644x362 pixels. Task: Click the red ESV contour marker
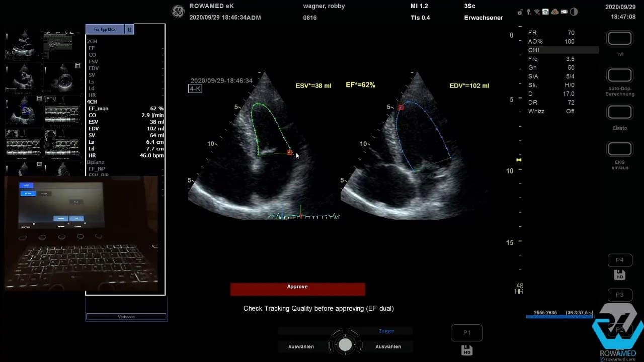[x=290, y=152]
